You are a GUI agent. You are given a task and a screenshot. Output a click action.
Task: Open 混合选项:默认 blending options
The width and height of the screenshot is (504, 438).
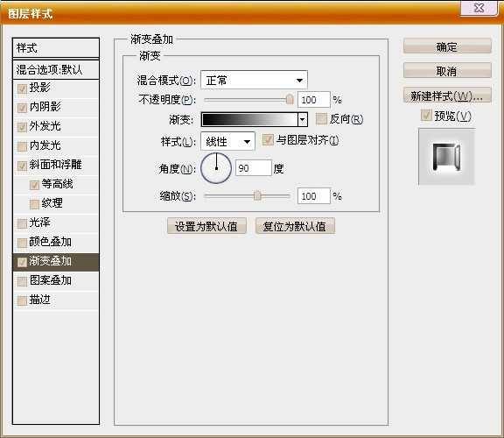(x=56, y=70)
